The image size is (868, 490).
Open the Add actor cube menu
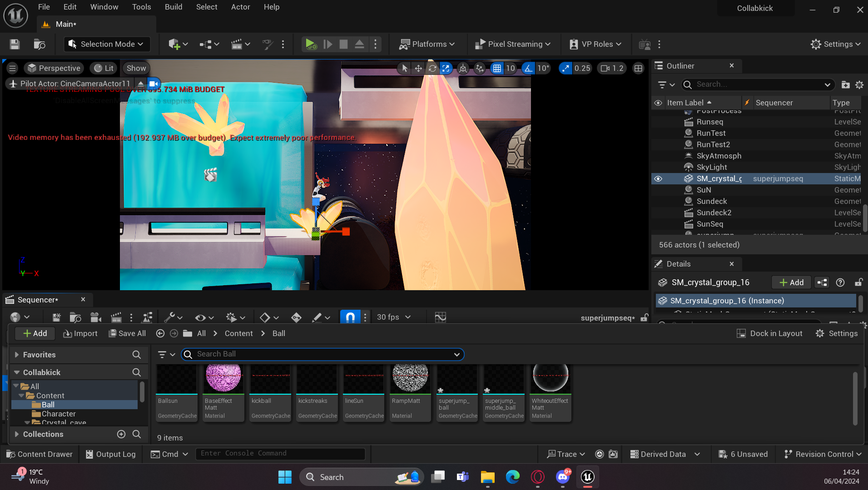click(x=178, y=44)
